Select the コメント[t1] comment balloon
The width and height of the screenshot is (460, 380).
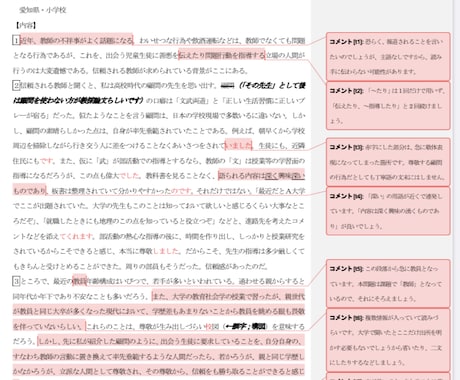coord(388,56)
